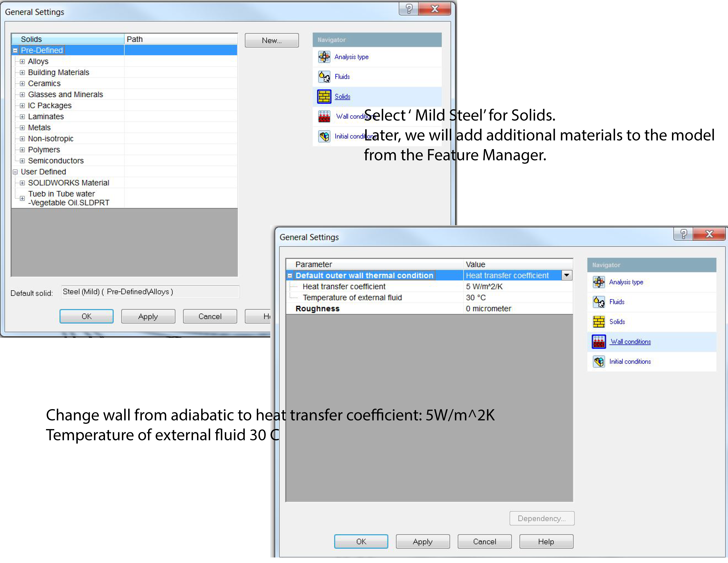The image size is (728, 563).
Task: Click the Fluids icon in the lower Navigator
Action: point(599,302)
